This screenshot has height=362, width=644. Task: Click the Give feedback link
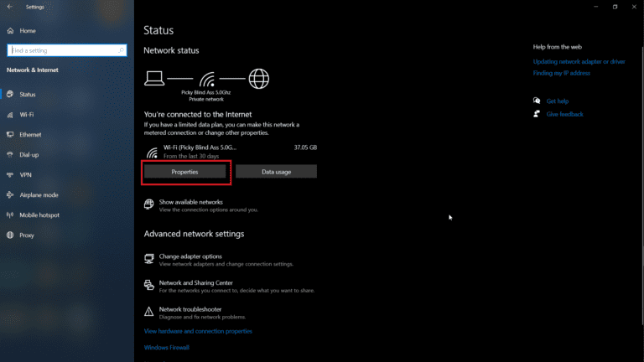pos(564,114)
